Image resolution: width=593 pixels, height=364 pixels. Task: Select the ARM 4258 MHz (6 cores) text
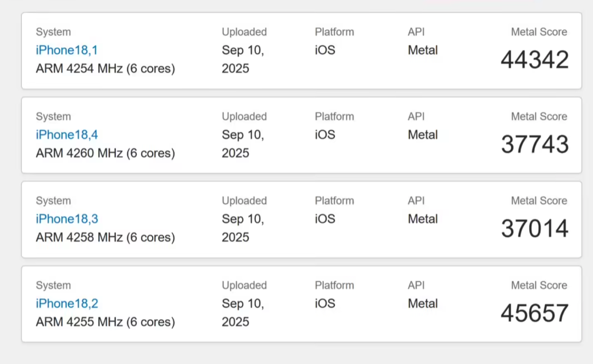tap(105, 237)
